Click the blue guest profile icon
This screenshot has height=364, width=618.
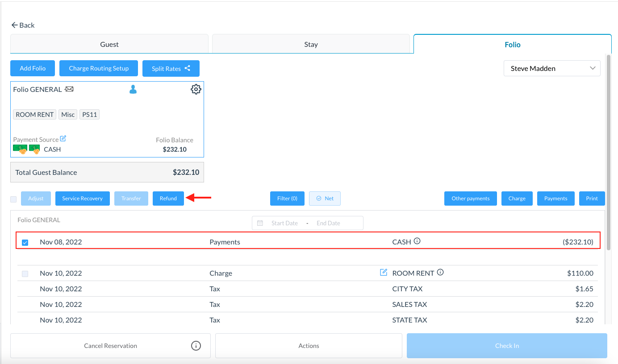pos(133,90)
